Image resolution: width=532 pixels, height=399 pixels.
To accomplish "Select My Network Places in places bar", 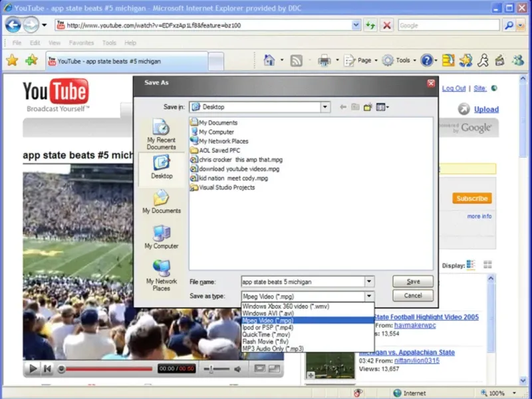I will coord(162,276).
